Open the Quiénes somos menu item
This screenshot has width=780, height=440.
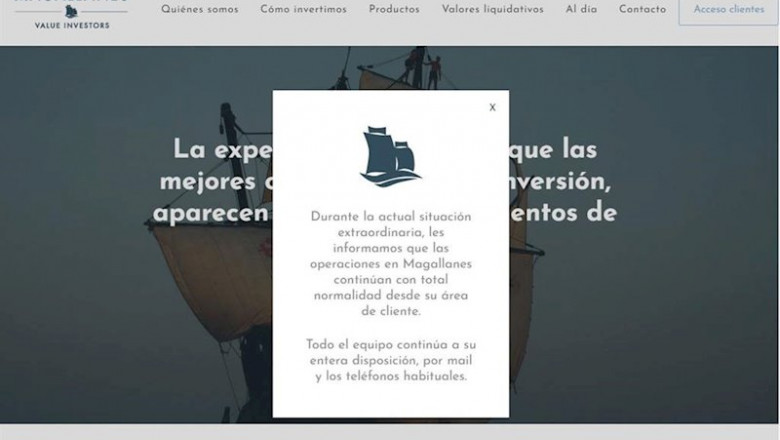tap(199, 9)
